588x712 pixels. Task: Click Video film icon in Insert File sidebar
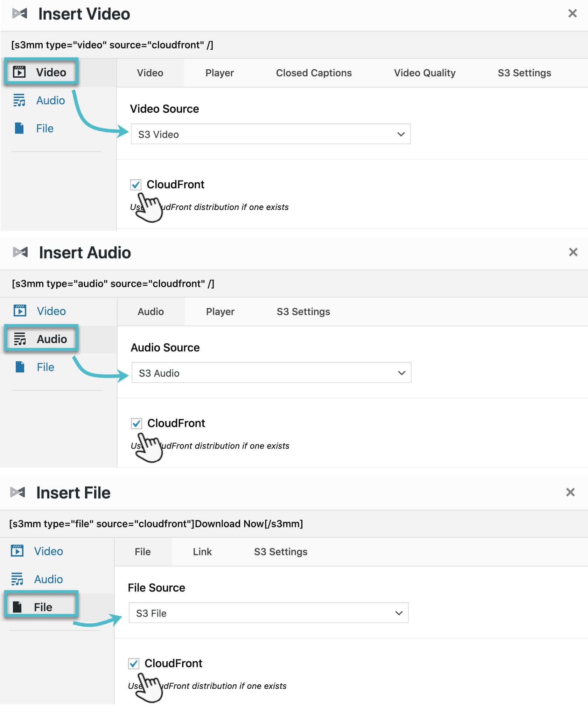pyautogui.click(x=17, y=551)
